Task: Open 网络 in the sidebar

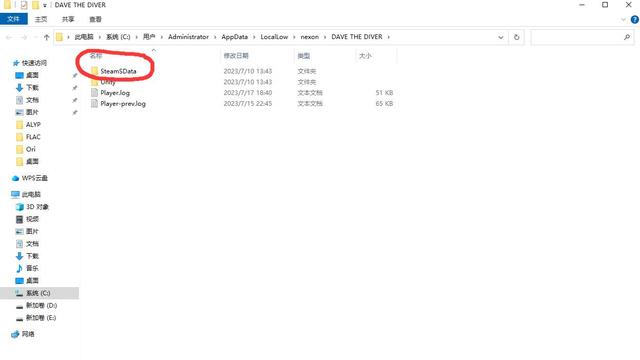Action: (28, 334)
